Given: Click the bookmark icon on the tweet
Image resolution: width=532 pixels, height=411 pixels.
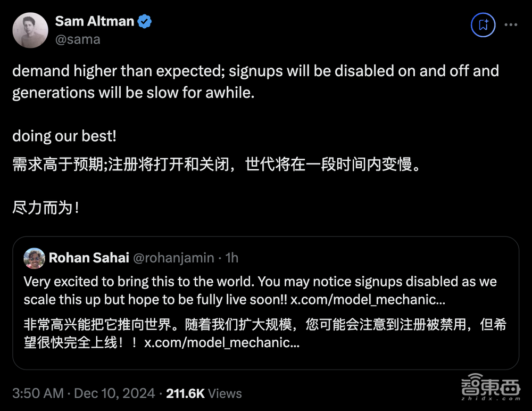Looking at the screenshot, I should point(483,24).
